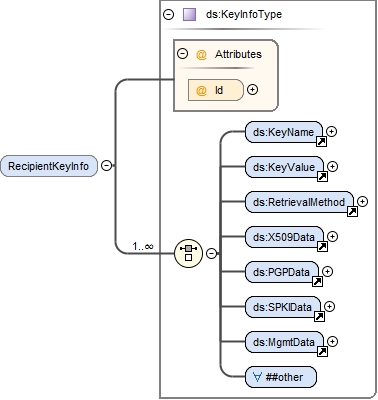
Task: Expand the ds:X509Data element
Action: tap(332, 236)
